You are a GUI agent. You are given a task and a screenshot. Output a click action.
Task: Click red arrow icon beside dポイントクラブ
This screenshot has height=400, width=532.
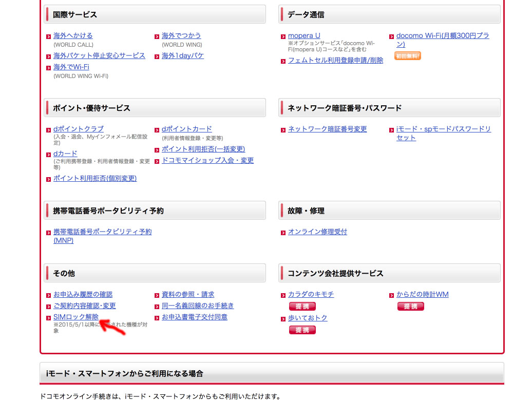tap(48, 130)
